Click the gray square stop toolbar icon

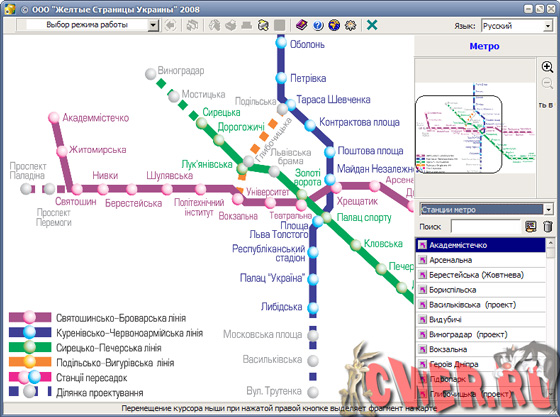pyautogui.click(x=280, y=25)
